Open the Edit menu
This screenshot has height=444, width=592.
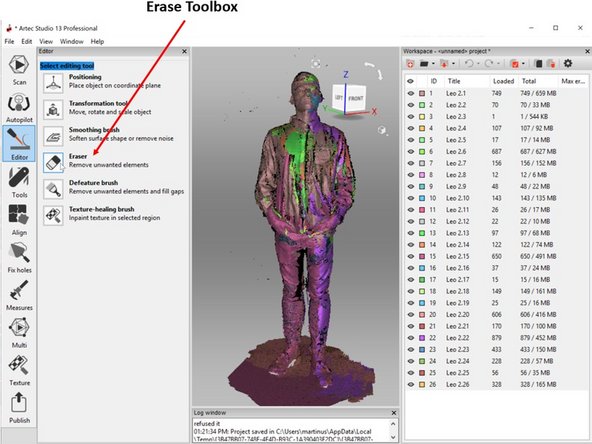(x=26, y=42)
